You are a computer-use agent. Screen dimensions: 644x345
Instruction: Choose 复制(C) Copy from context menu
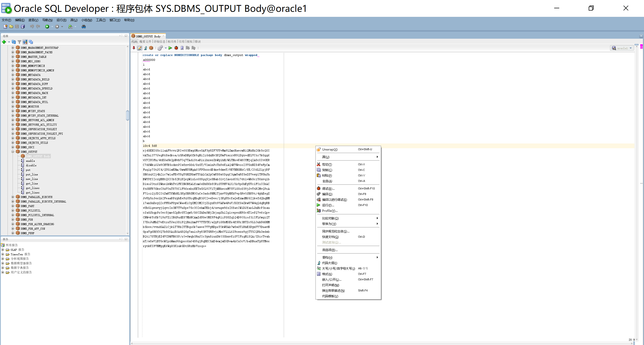tap(348, 170)
